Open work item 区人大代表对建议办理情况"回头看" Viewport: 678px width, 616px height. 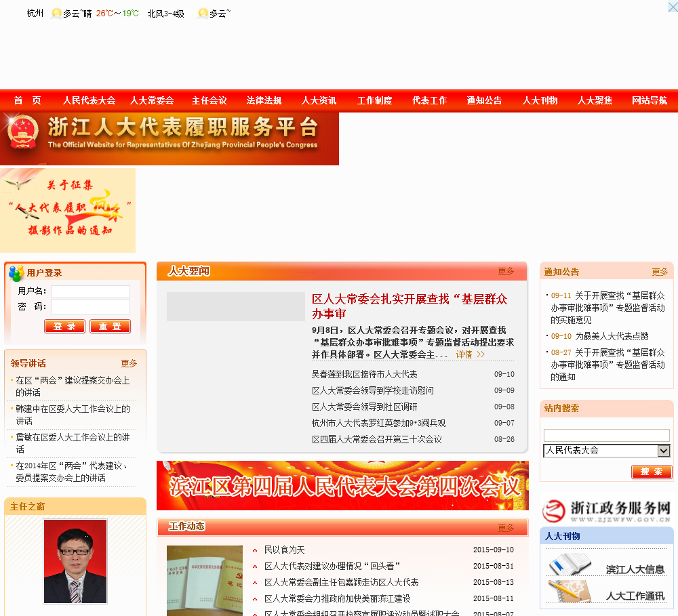point(332,567)
